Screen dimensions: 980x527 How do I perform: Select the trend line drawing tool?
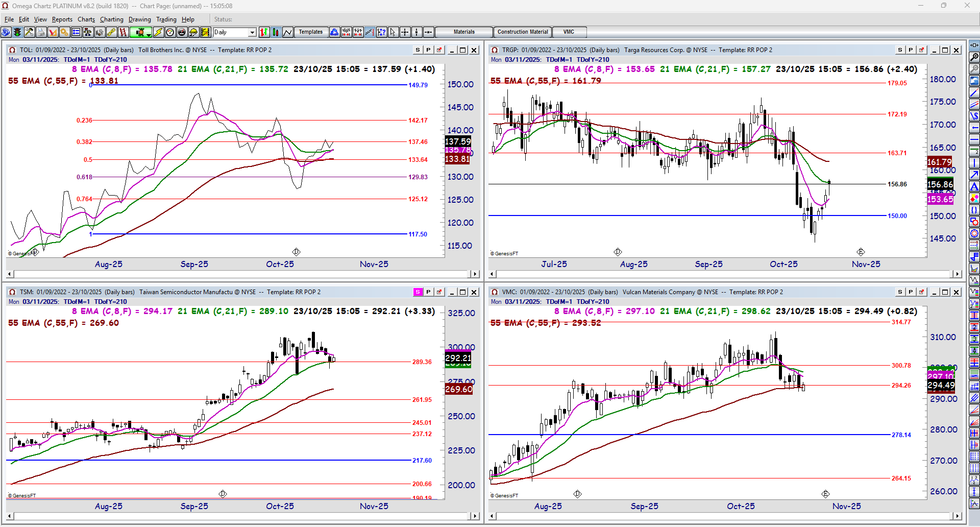(x=974, y=92)
